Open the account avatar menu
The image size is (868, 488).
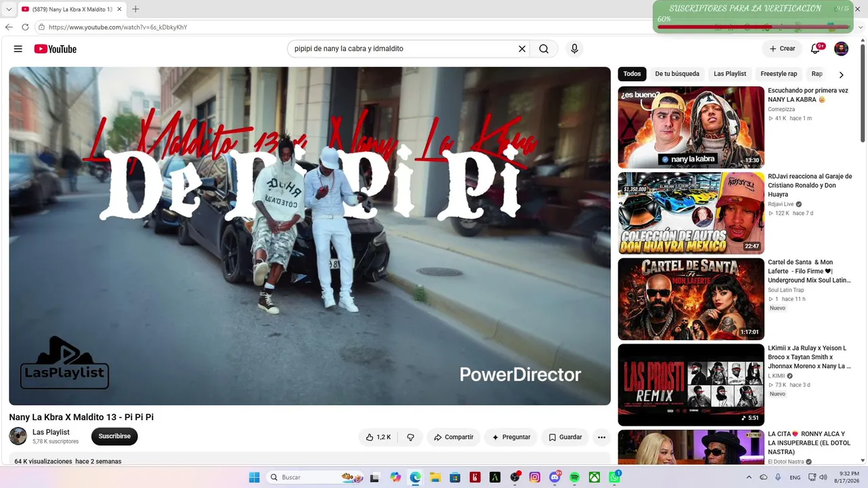tap(841, 49)
